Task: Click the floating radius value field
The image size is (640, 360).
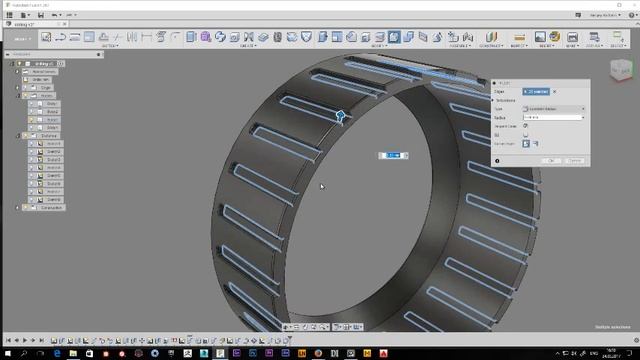Action: point(393,156)
